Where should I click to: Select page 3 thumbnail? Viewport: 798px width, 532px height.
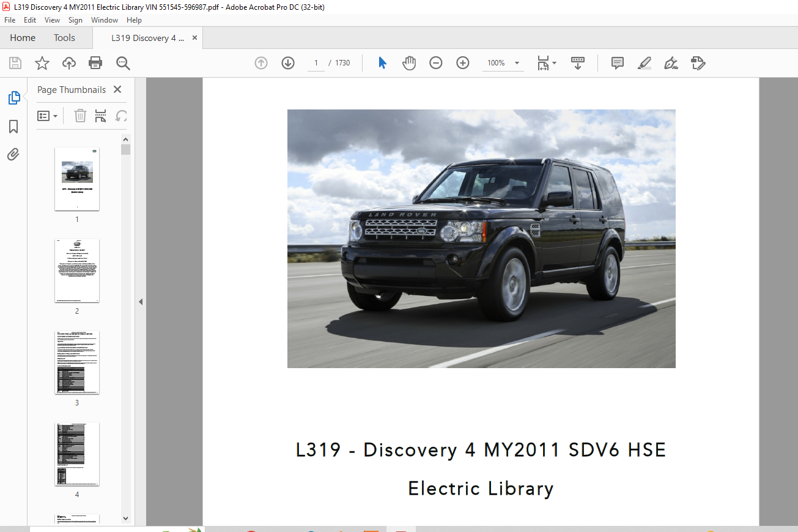(x=77, y=363)
